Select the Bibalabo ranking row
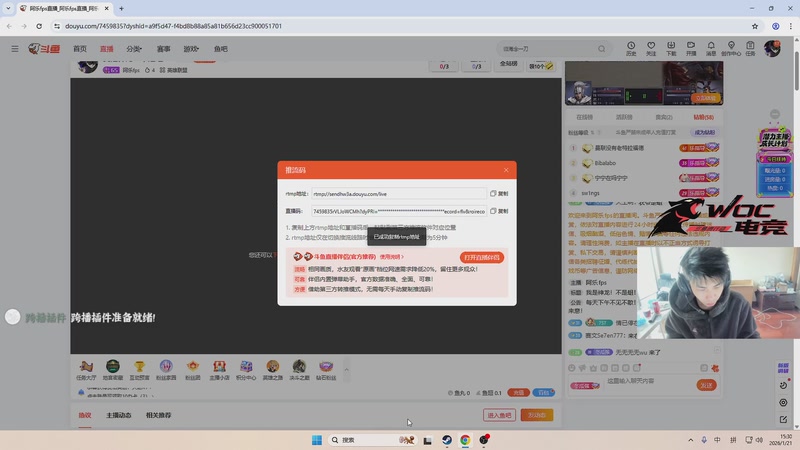Screen dimensions: 800x450 coord(644,163)
